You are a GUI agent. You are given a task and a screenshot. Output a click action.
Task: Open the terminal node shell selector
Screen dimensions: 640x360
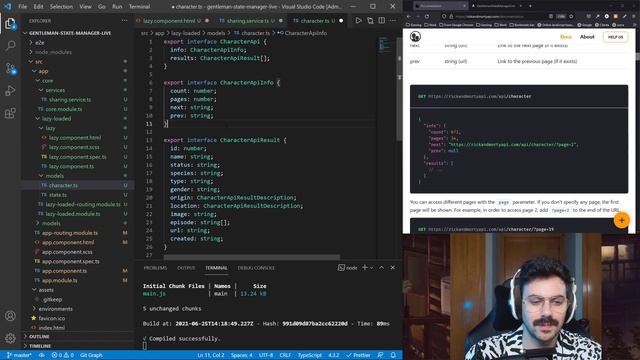pos(347,268)
